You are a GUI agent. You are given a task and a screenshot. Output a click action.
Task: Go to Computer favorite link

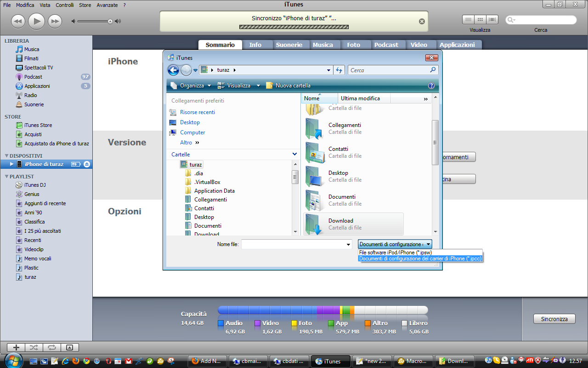click(x=192, y=132)
